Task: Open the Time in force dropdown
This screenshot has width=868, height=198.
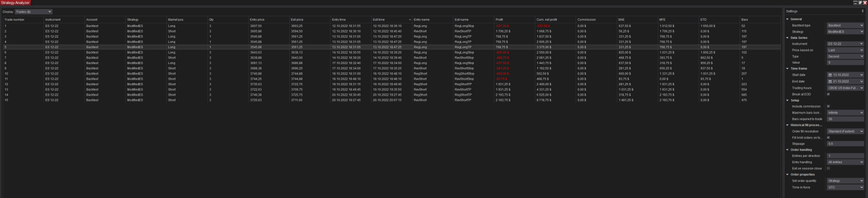Action: click(845, 187)
